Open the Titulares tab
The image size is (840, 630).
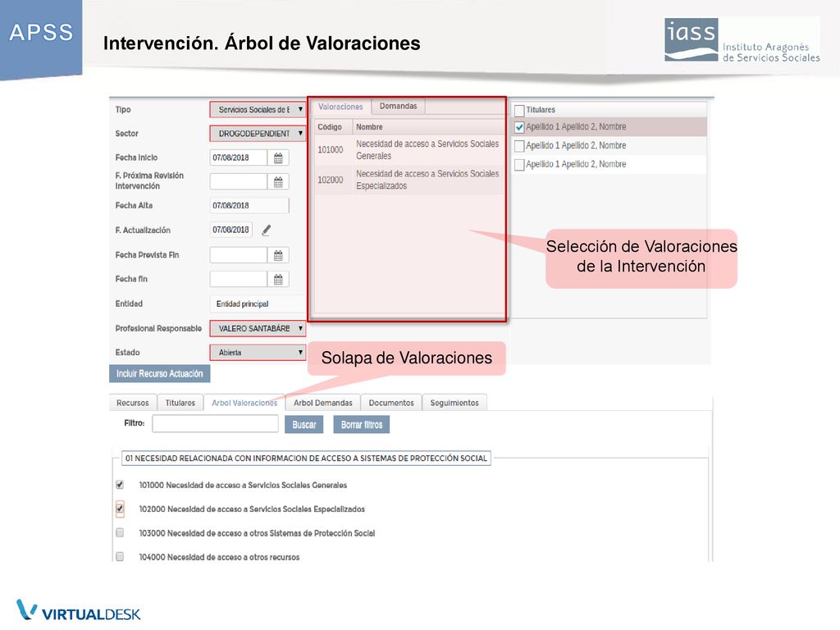[180, 403]
